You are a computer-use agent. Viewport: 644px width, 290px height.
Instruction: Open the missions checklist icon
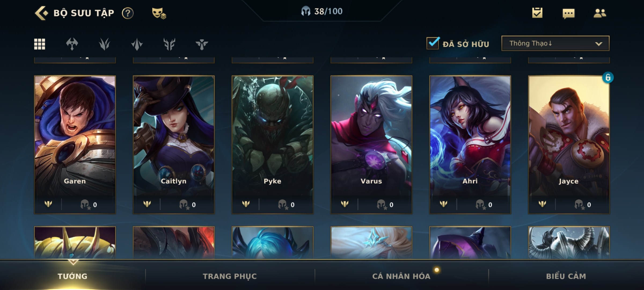coord(537,13)
